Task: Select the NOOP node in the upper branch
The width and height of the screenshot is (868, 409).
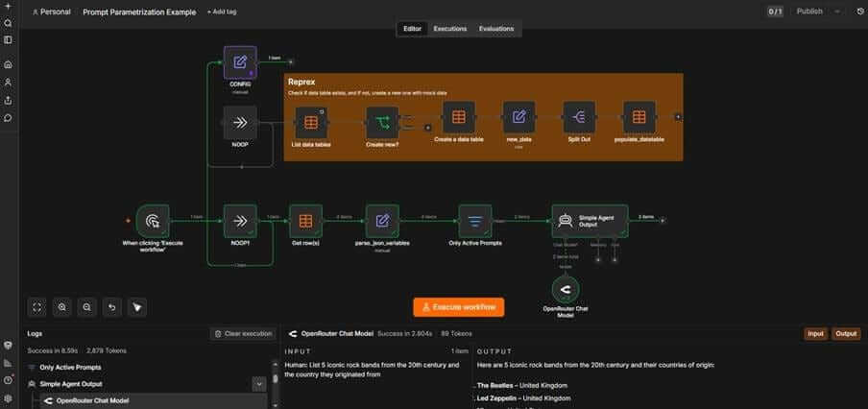Action: 240,122
